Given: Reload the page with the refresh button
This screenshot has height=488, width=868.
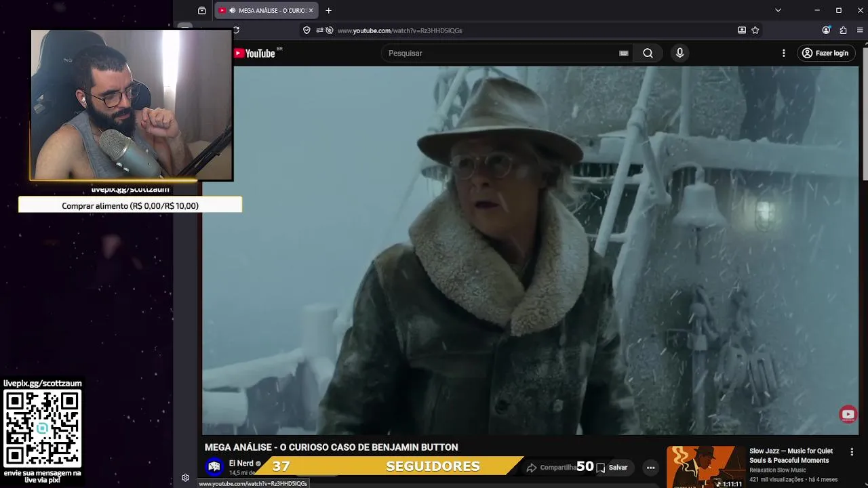Looking at the screenshot, I should point(236,30).
